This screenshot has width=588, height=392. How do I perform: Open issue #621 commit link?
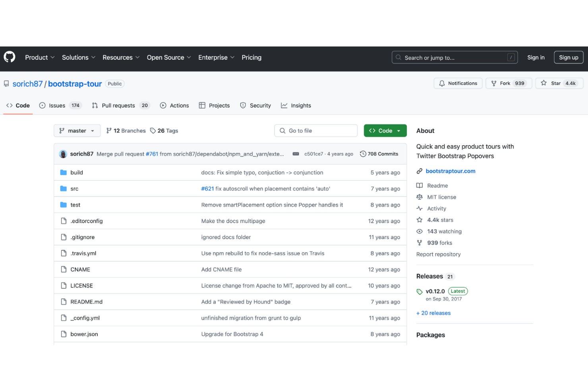click(x=207, y=189)
